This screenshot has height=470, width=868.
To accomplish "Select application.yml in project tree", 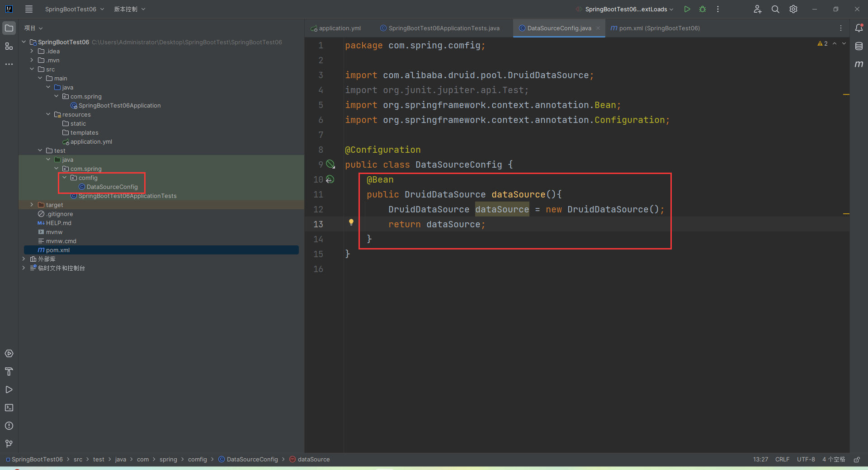I will (91, 141).
